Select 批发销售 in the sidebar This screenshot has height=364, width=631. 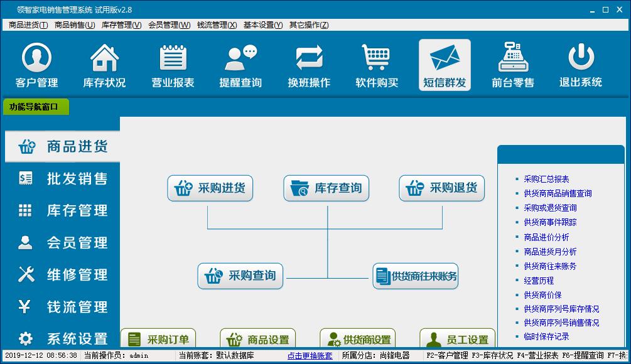(62, 179)
